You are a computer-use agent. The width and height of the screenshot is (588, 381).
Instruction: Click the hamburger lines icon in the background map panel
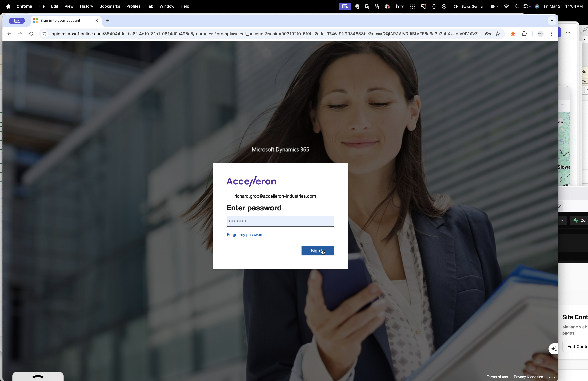pos(563,106)
